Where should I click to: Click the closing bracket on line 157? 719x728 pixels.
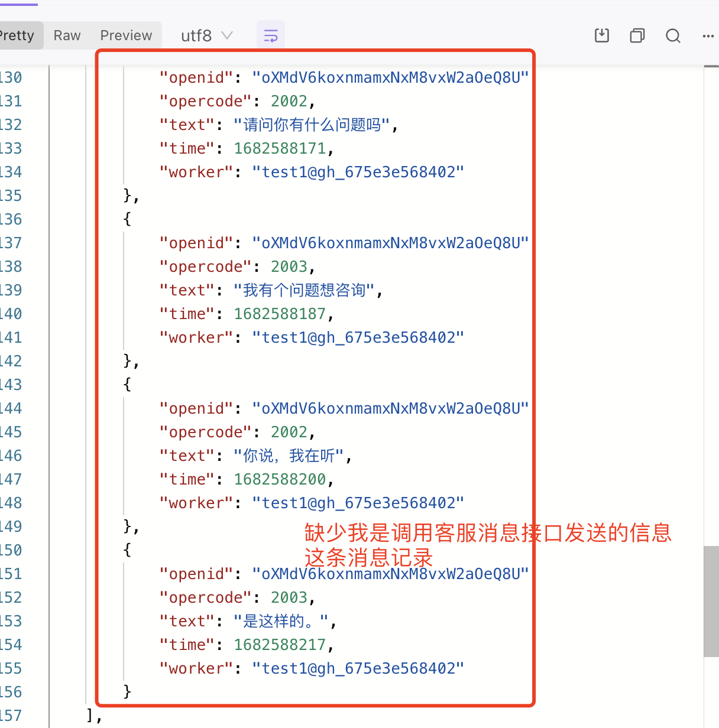(90, 716)
